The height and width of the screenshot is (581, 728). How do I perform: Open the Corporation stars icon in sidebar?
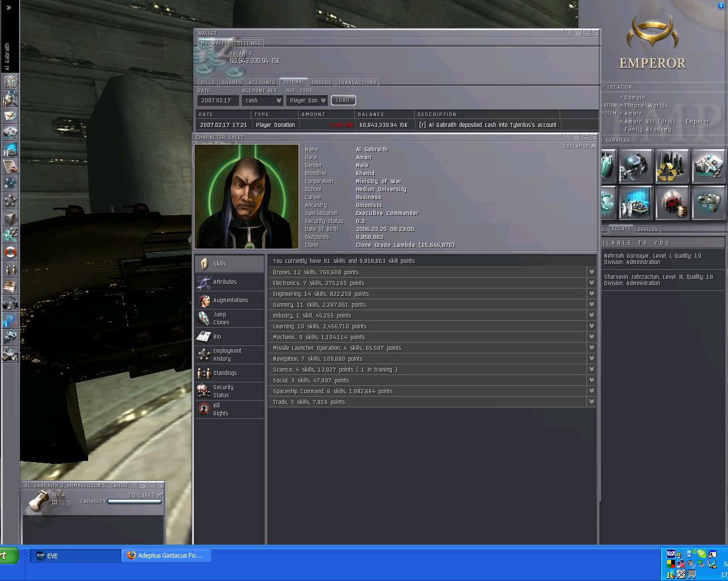[10, 201]
